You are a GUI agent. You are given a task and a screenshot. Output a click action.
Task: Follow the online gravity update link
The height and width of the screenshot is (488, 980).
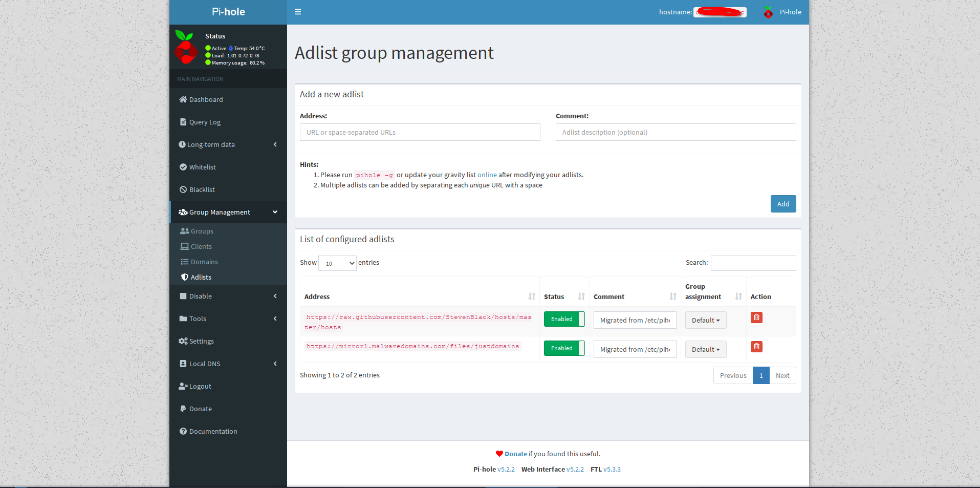coord(487,175)
